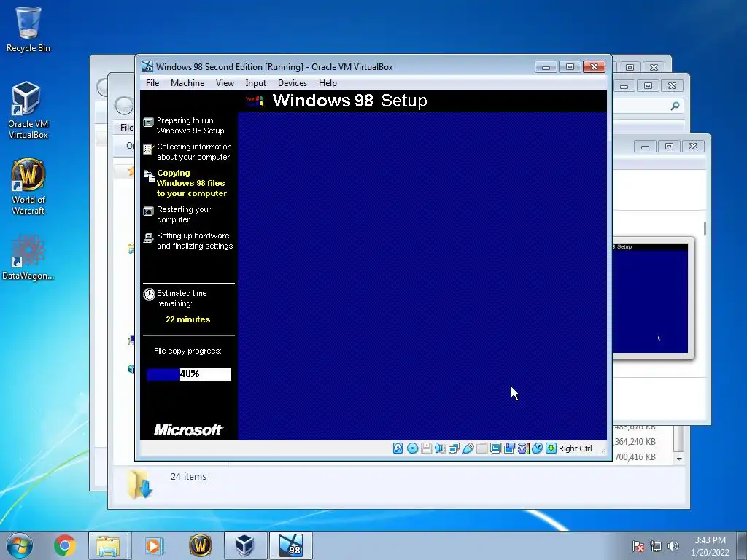Click the shared folders status icon
The image size is (747, 560).
coord(481,448)
